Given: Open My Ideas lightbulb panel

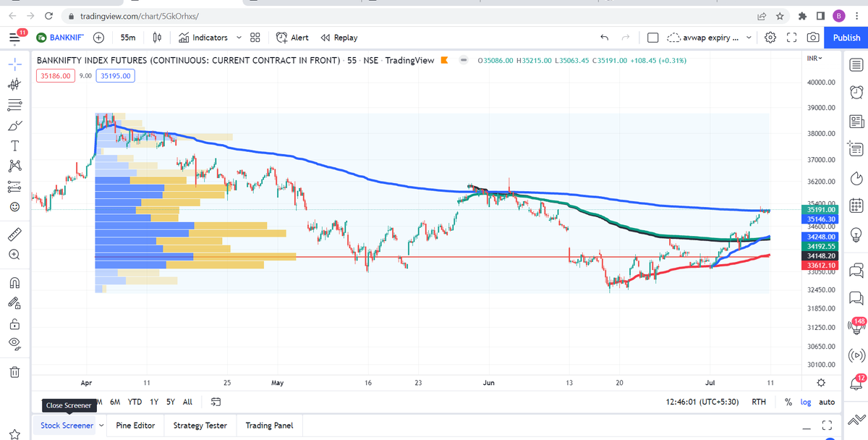Looking at the screenshot, I should pos(856,234).
